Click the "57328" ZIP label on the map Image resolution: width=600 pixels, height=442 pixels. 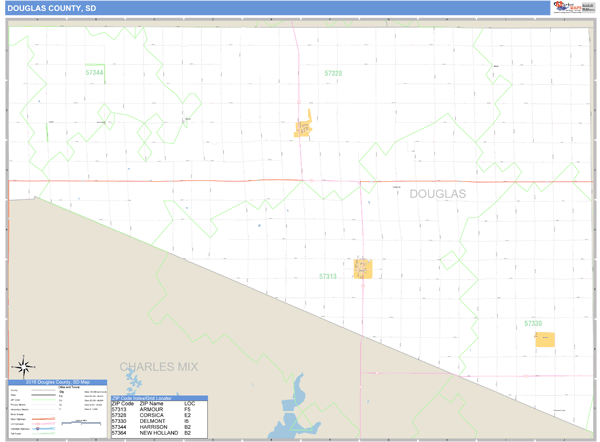coord(333,73)
